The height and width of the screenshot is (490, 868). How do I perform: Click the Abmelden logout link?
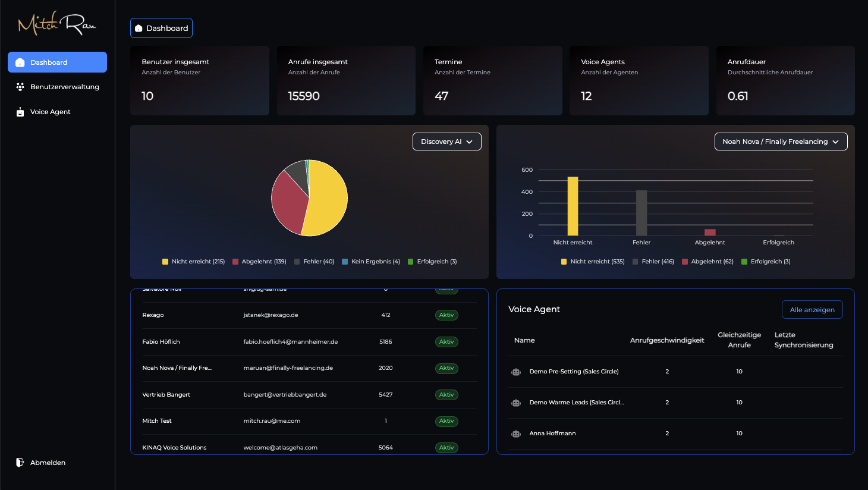(48, 462)
